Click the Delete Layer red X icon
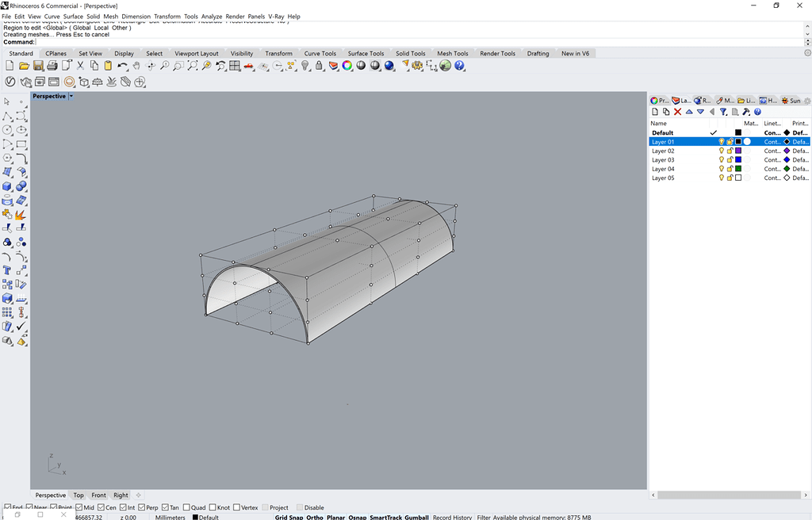This screenshot has width=812, height=520. pos(677,112)
